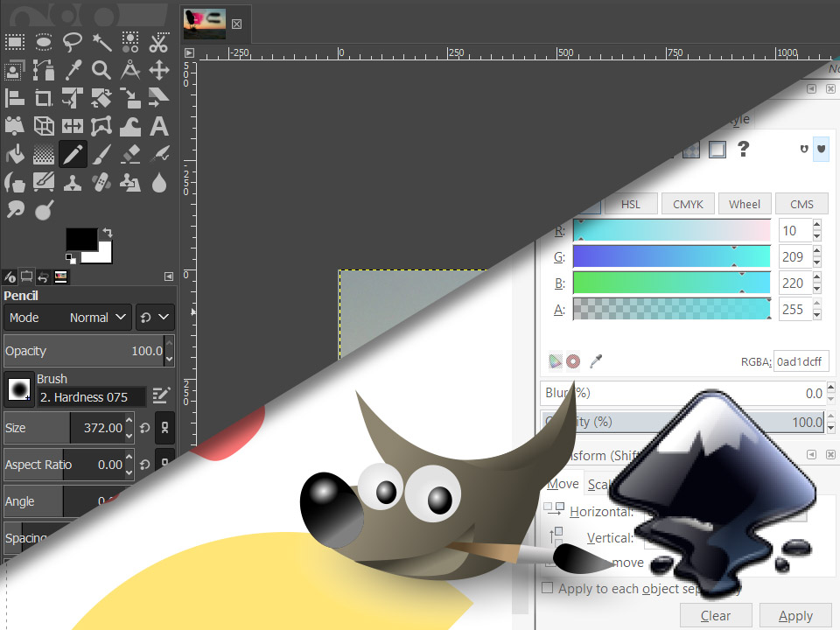840x630 pixels.
Task: Select the Airbrush tool
Action: (159, 155)
